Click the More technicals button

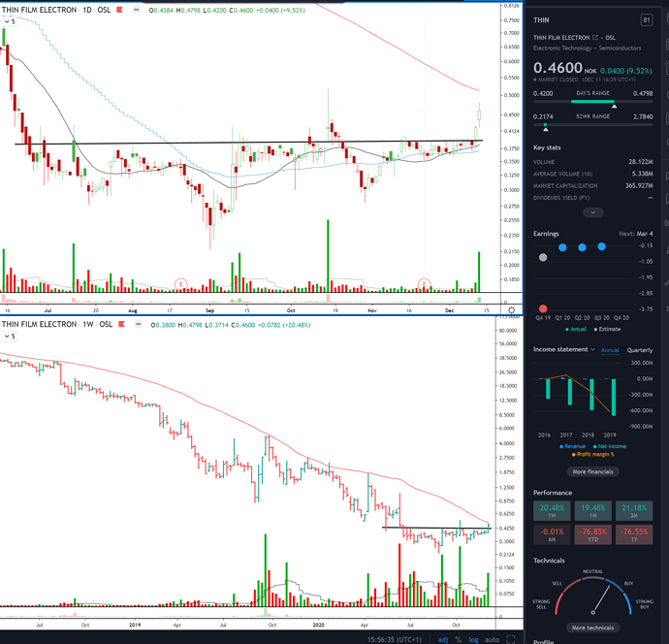coord(593,628)
